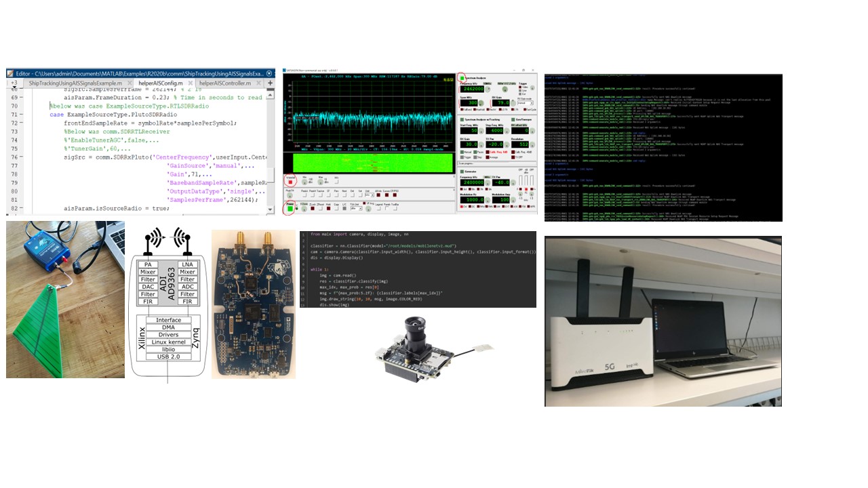Screen dimensions: 868x488
Task: Select the green antenna PlutoSDR photo
Action: (x=65, y=300)
